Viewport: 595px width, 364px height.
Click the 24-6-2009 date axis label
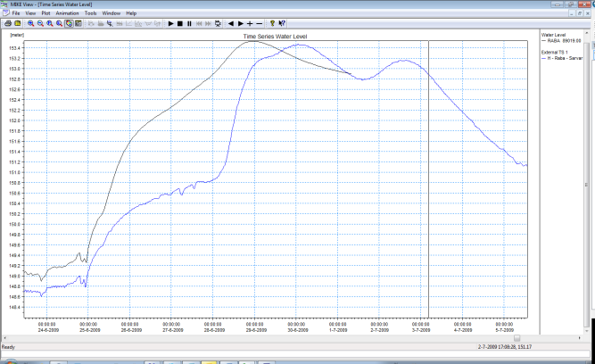pos(48,330)
